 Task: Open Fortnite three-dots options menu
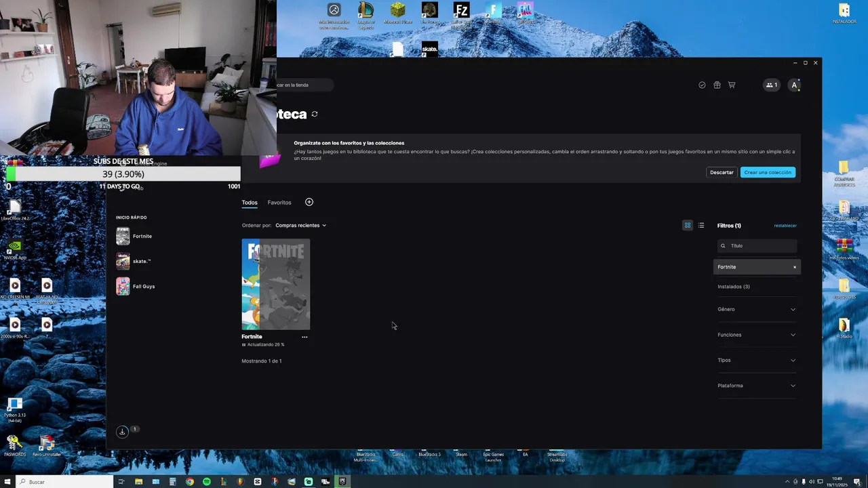[304, 337]
